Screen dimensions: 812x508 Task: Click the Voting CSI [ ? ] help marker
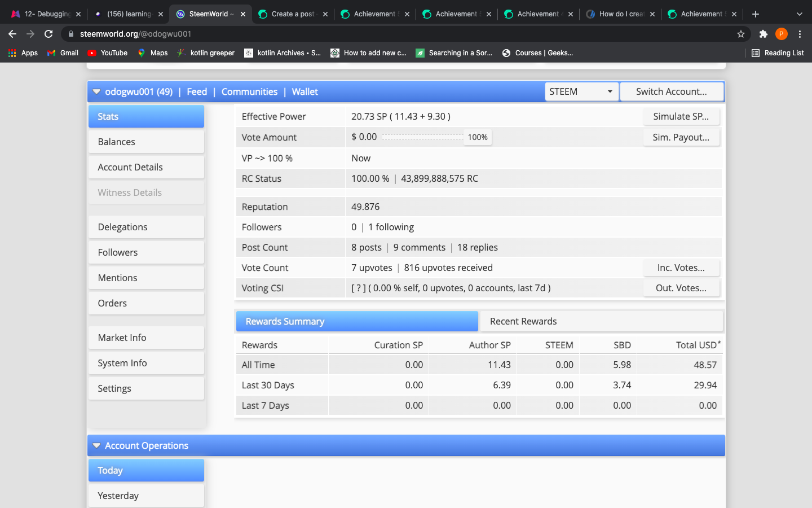[x=359, y=288]
